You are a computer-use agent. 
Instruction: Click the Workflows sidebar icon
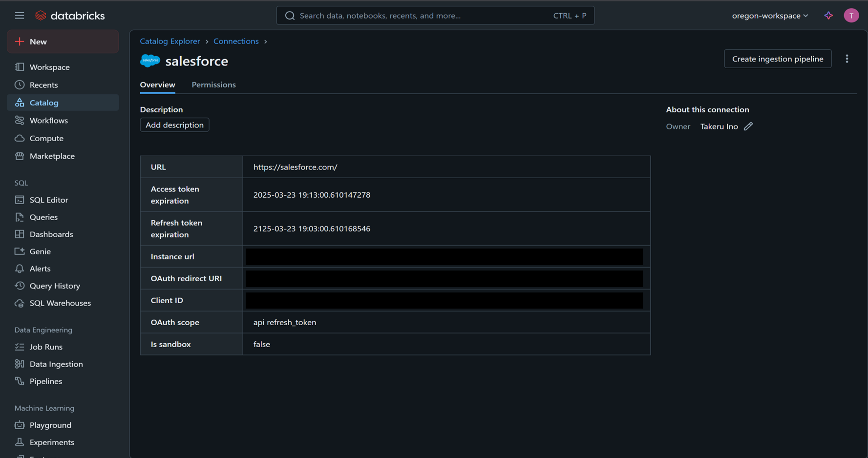point(20,121)
